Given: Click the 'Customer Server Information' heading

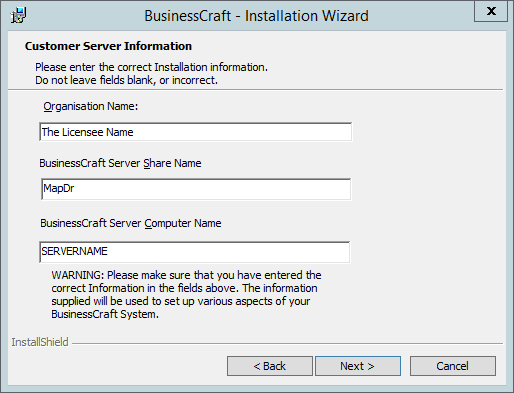Looking at the screenshot, I should coord(108,46).
